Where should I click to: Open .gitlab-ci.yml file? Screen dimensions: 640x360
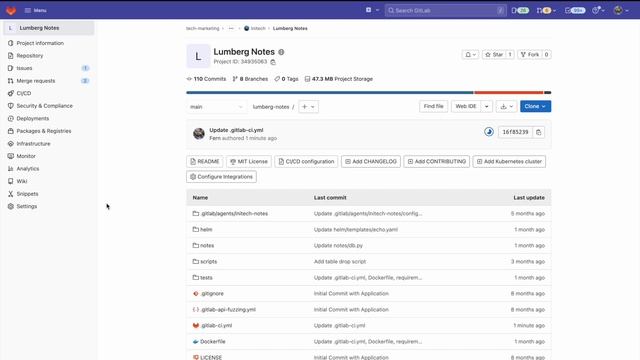pos(216,325)
